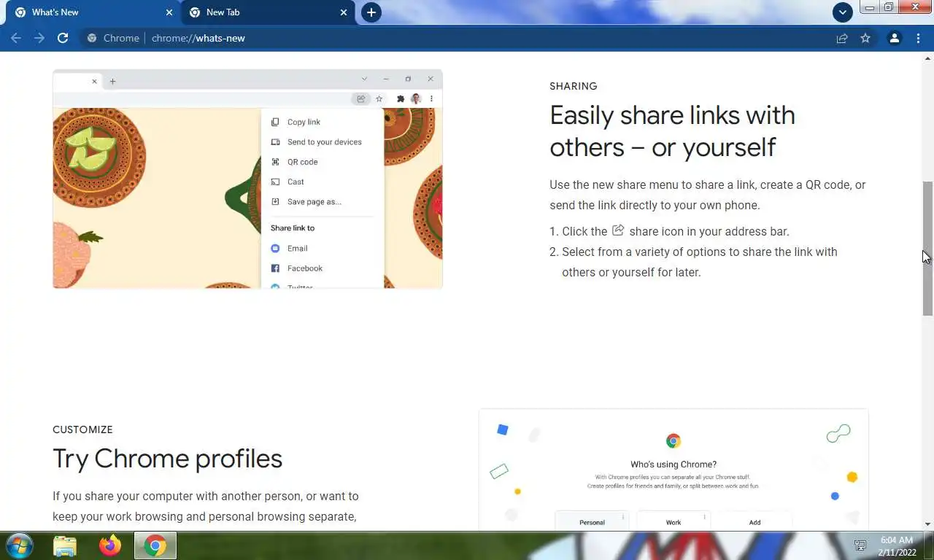Click the address bar URL chrome://whats-new
The image size is (934, 560).
pos(198,38)
